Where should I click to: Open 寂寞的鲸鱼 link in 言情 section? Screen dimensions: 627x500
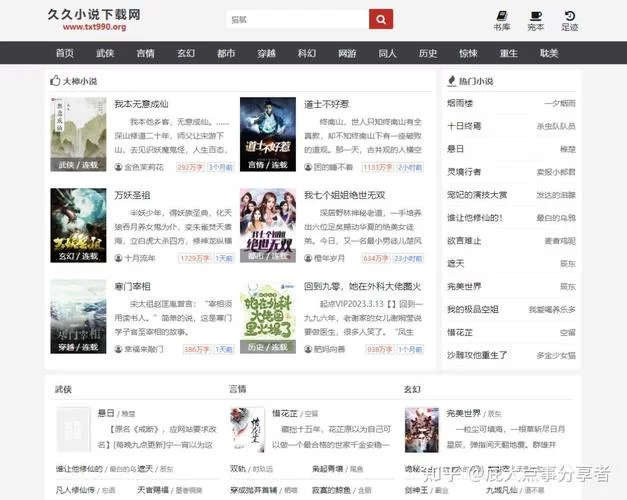click(331, 490)
